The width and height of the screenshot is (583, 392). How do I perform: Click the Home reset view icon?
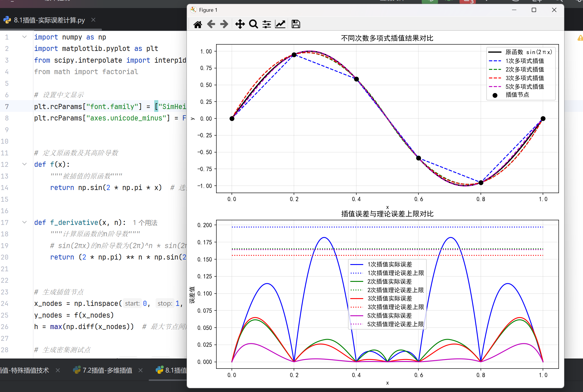coord(197,24)
